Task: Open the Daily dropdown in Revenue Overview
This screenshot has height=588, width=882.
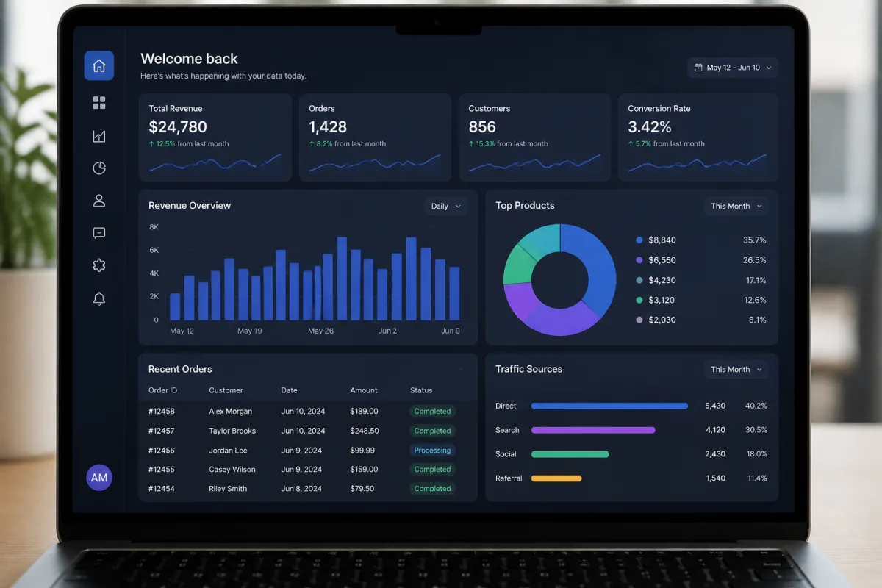Action: (x=446, y=207)
